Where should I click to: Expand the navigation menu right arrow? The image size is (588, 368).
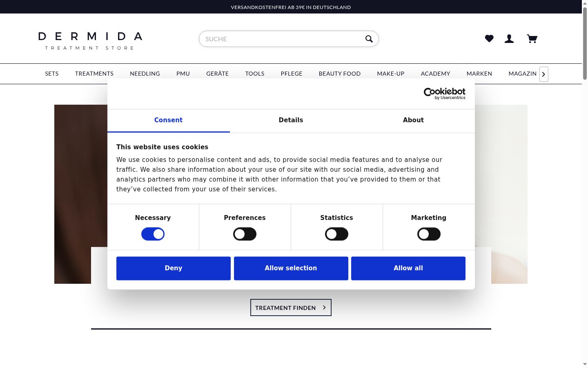[543, 74]
